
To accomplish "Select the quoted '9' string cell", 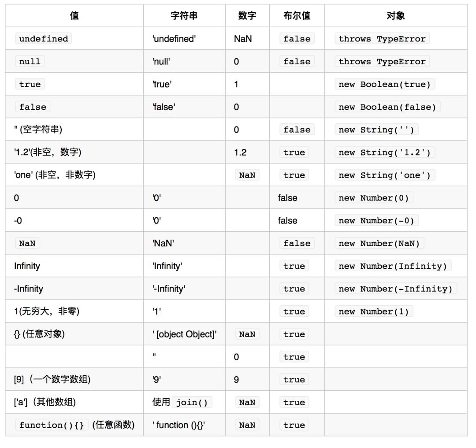I will click(x=156, y=380).
